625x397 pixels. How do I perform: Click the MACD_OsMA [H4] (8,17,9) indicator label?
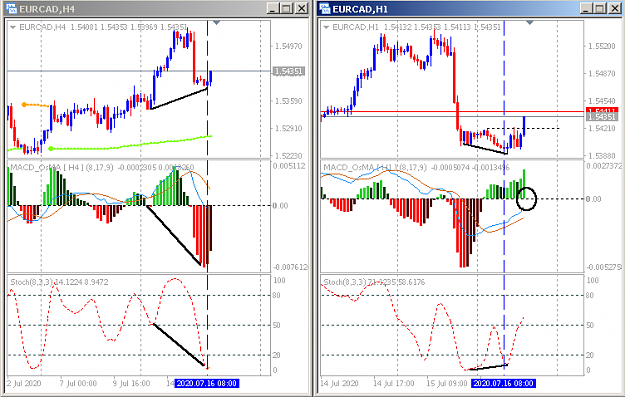pyautogui.click(x=62, y=167)
